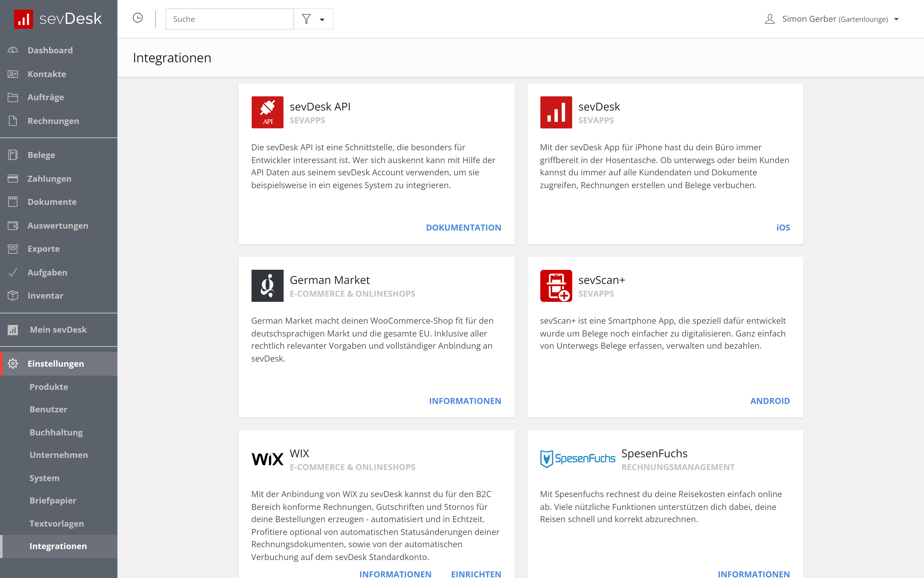Click the user profile icon

click(770, 19)
